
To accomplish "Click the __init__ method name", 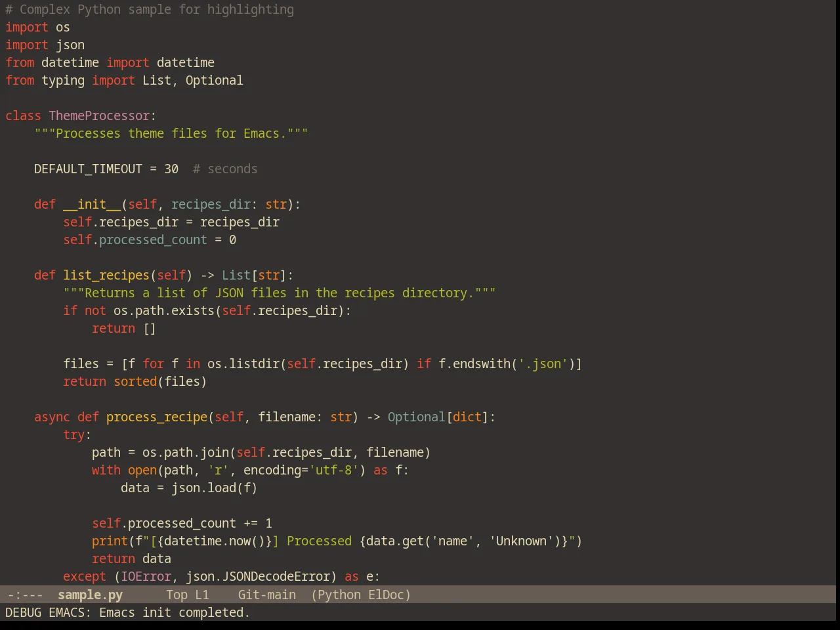I will tap(92, 204).
